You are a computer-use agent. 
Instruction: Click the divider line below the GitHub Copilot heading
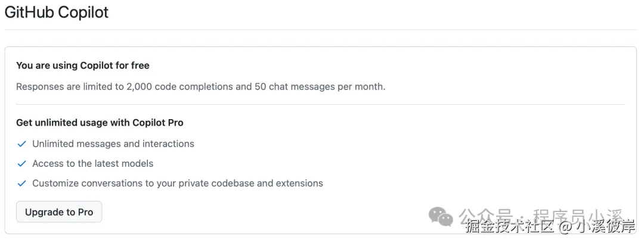click(x=321, y=30)
